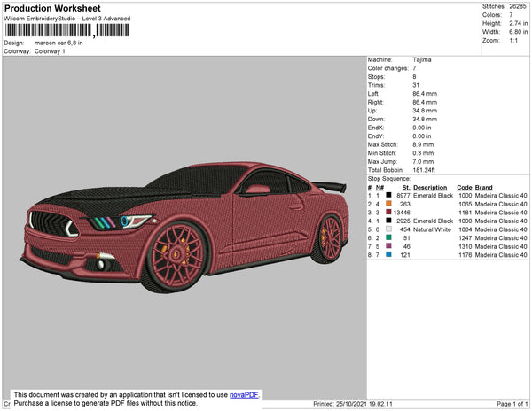Viewport: 532px width, 411px height.
Task: Click the Max Stitch value 8.9 mm
Action: [423, 144]
